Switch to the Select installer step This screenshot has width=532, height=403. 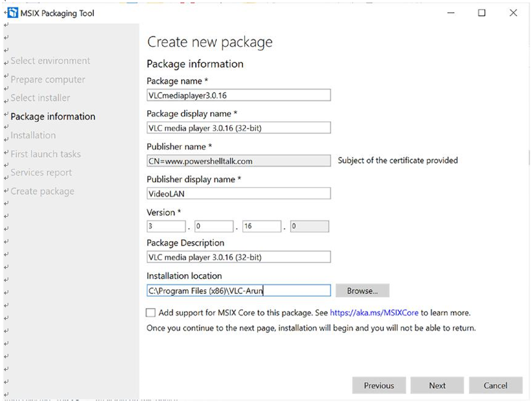coord(40,98)
